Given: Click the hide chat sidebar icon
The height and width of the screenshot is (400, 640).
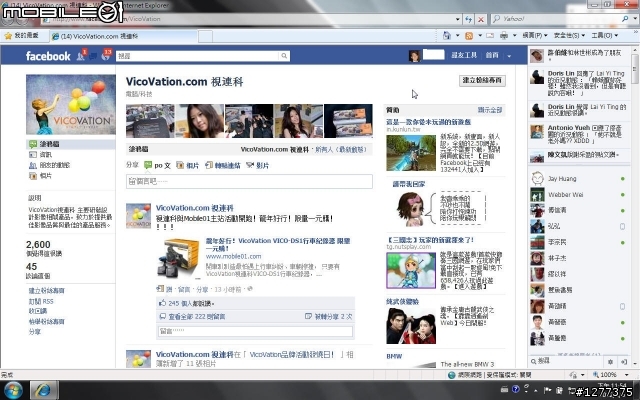Looking at the screenshot, I should pos(624,362).
